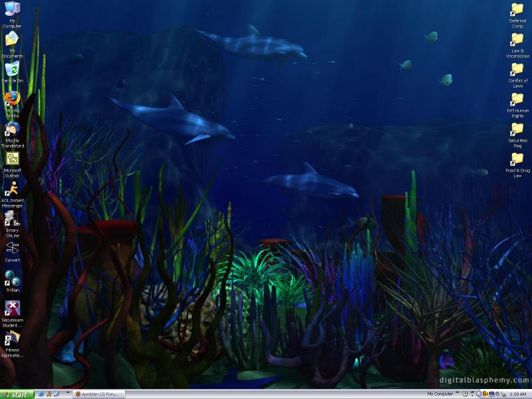Select the Law & Unconscious folder
Viewport: 532px width, 399px height.
[517, 45]
